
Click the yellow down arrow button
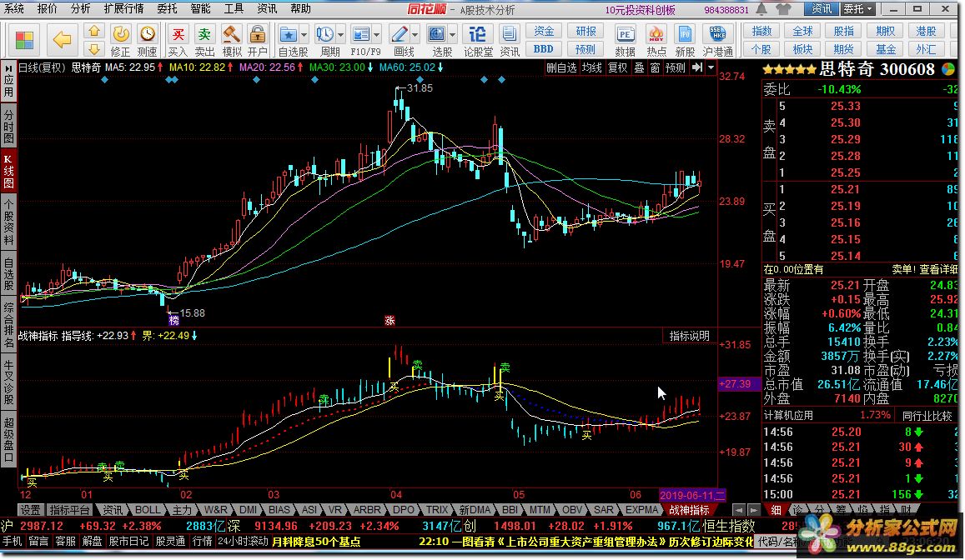(x=93, y=48)
